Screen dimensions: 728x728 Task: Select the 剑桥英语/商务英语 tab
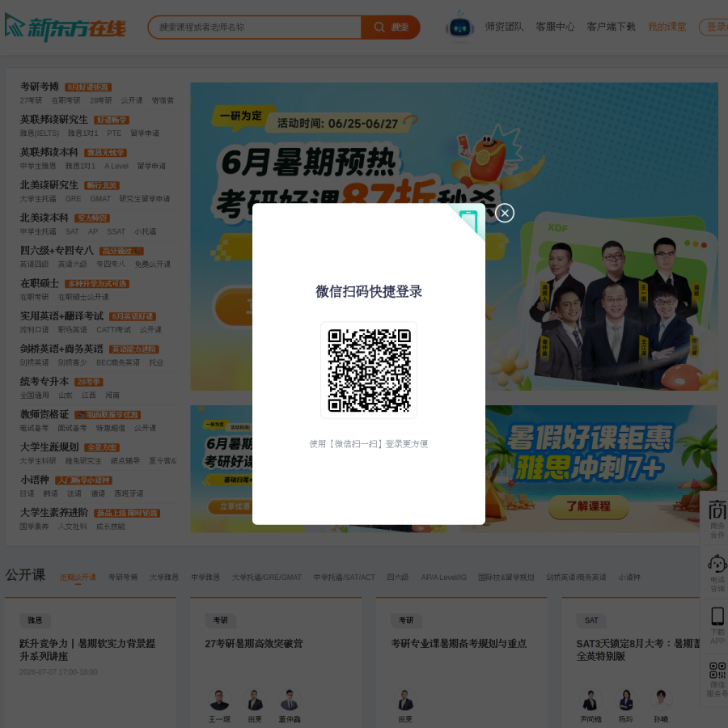576,577
